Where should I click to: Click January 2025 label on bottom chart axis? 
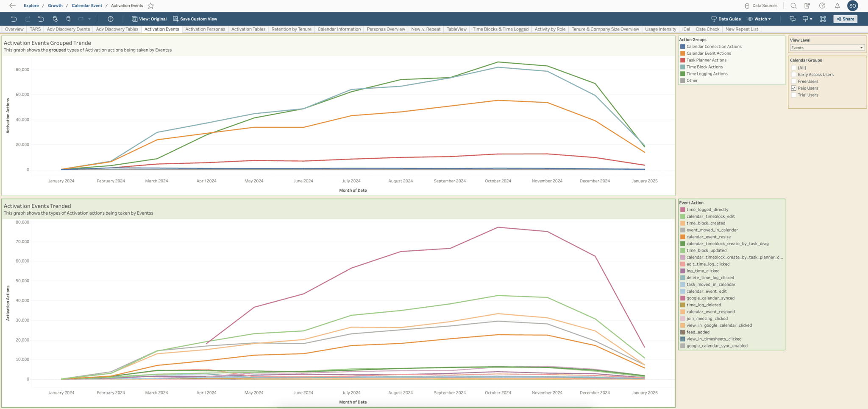[x=645, y=392]
